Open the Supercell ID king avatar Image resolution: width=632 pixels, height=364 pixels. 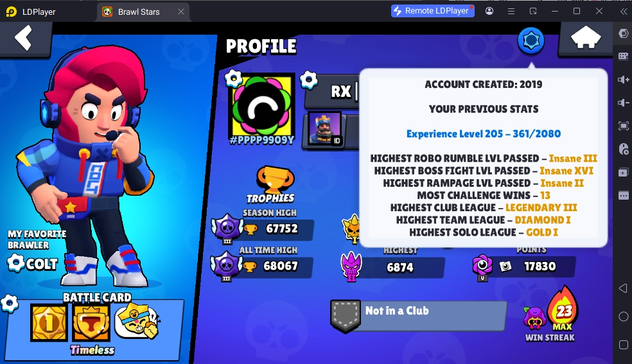[x=325, y=128]
